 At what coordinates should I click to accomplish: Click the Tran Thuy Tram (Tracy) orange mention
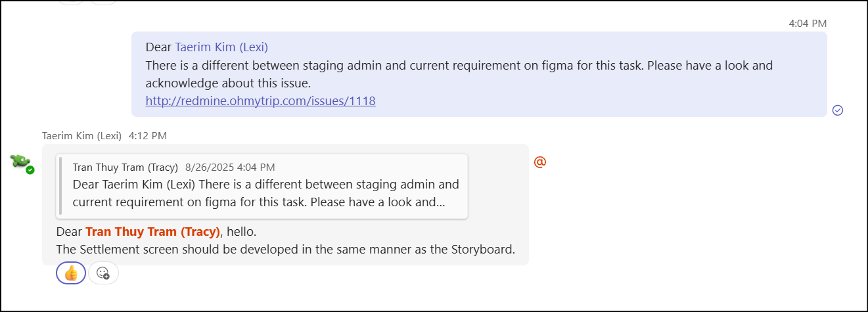coord(152,232)
